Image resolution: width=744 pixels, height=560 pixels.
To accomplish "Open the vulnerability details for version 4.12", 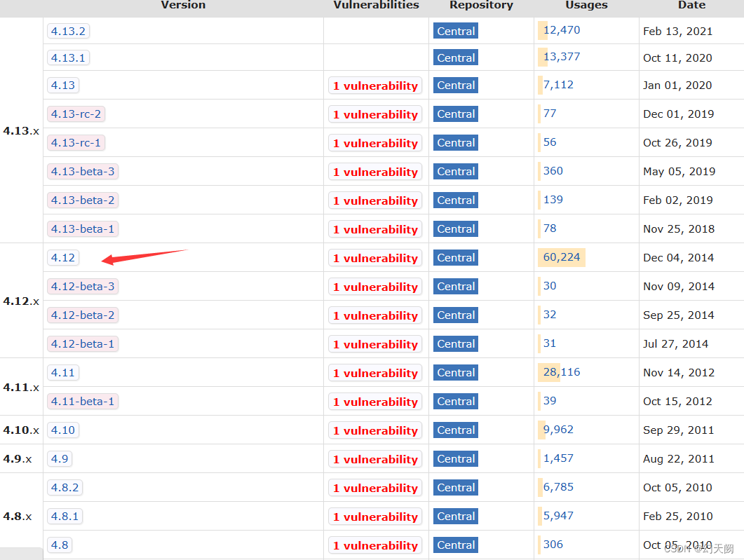I will point(375,257).
